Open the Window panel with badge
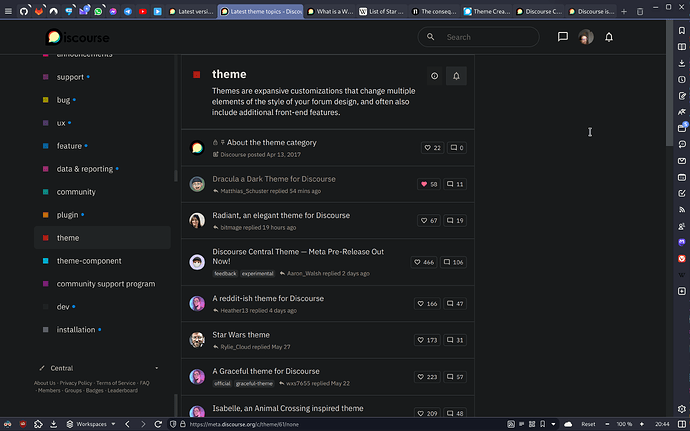The image size is (690, 431). 682,128
